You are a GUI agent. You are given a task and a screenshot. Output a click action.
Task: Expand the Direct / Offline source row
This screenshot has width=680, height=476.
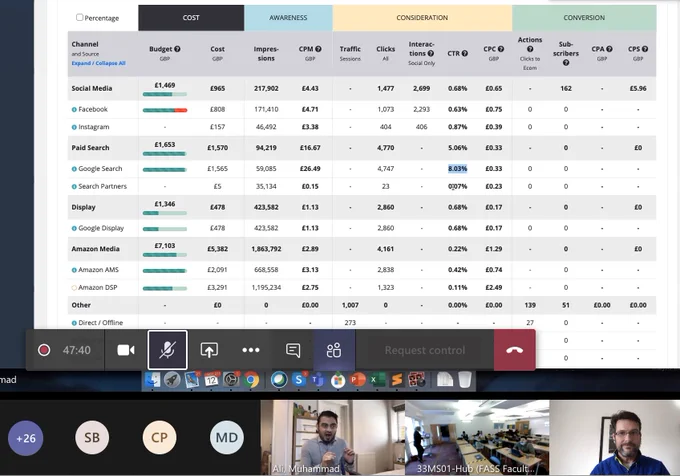74,323
